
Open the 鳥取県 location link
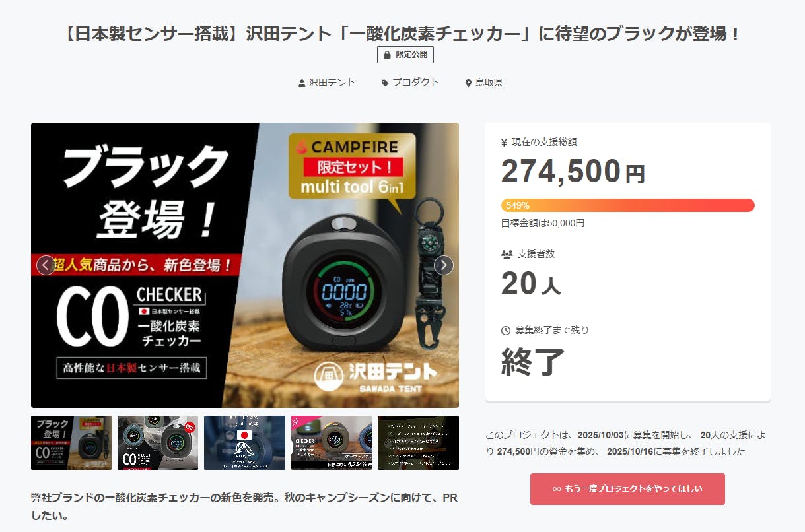coord(489,83)
